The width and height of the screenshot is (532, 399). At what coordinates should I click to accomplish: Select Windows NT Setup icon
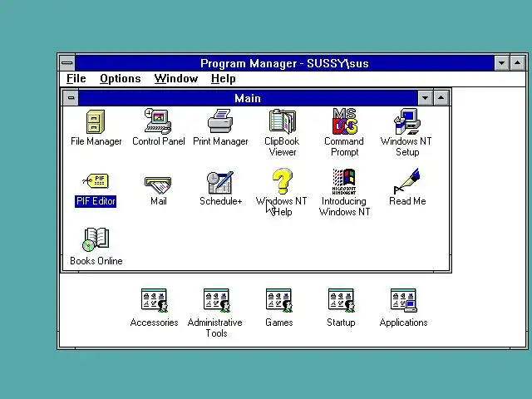pyautogui.click(x=407, y=121)
